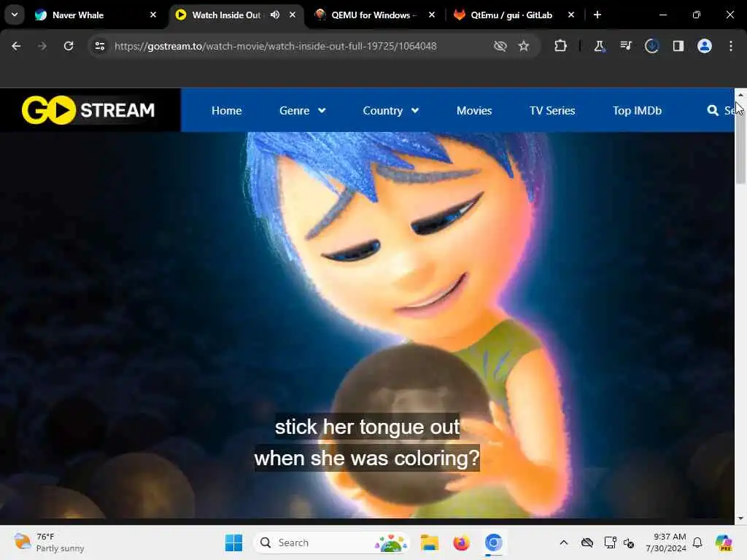Close the QEMU for Windows tab

point(432,15)
